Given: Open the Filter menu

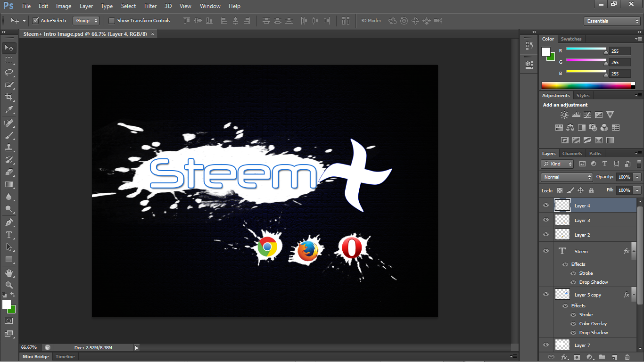Looking at the screenshot, I should (x=150, y=6).
